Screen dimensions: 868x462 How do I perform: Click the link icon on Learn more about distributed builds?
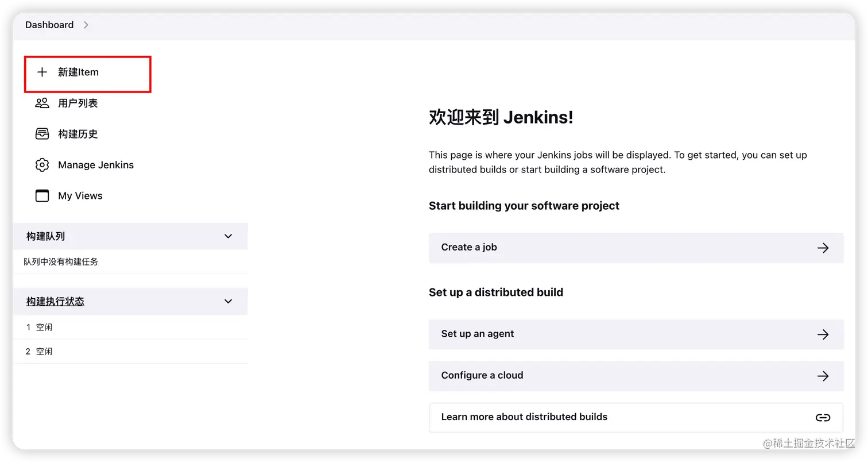[x=823, y=418]
